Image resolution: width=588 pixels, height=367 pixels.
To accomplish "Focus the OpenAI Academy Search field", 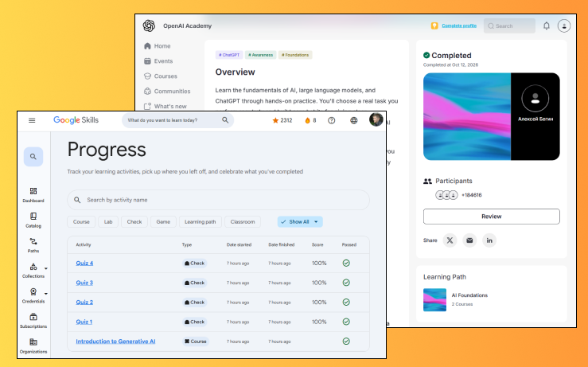I will (x=509, y=26).
